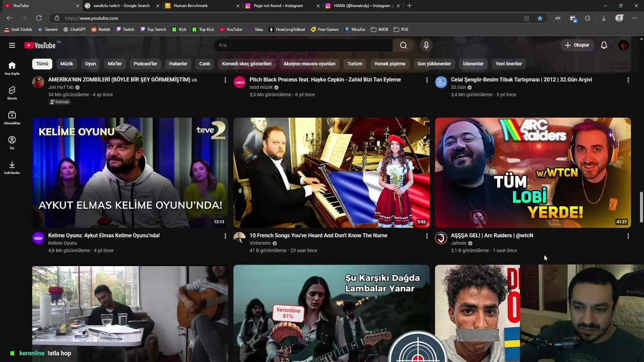Click the Oluştur create button
This screenshot has height=362, width=644.
tap(577, 45)
